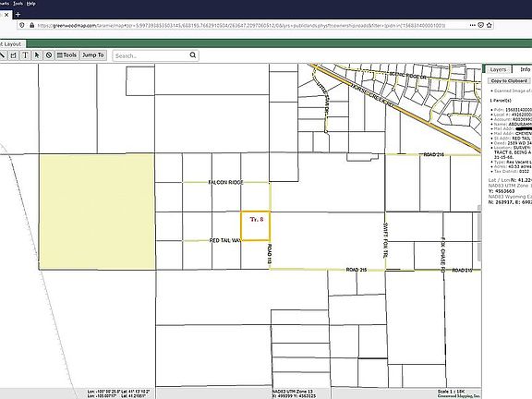Click the ROAD 215 label at the Swift Fox Trl intersection

coord(357,270)
